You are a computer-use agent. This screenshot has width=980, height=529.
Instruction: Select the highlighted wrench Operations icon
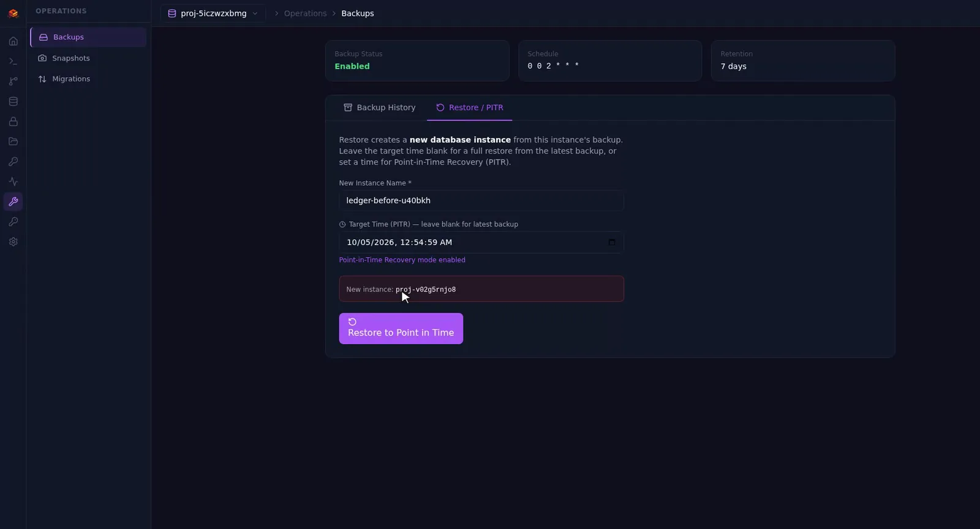click(x=13, y=201)
